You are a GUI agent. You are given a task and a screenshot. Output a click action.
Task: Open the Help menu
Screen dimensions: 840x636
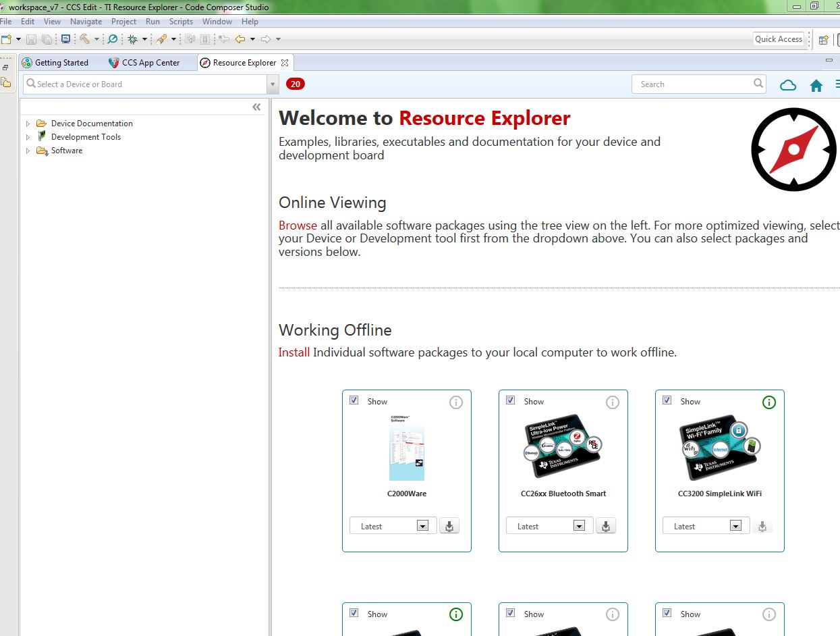pos(250,22)
